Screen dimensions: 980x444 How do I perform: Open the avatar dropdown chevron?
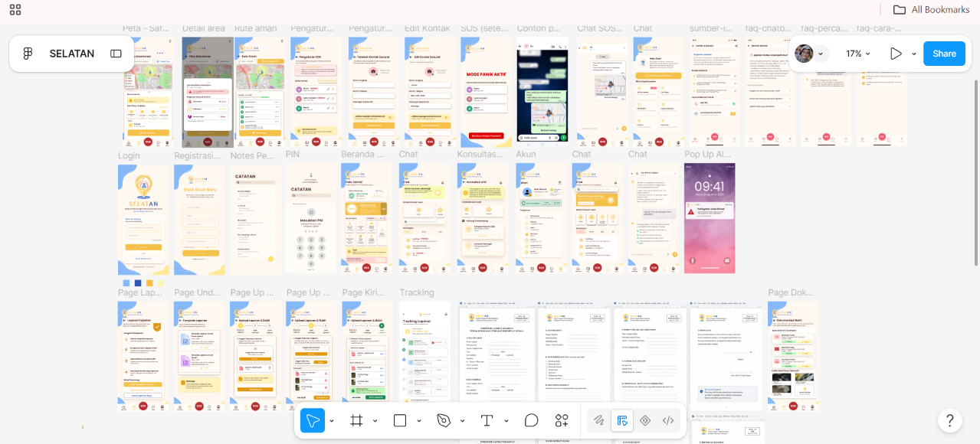click(x=821, y=54)
